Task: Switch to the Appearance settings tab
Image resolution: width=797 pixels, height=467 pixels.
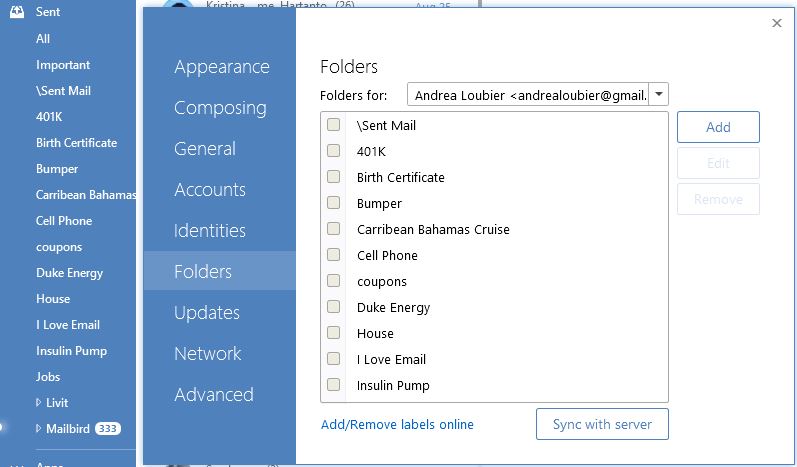Action: click(221, 67)
